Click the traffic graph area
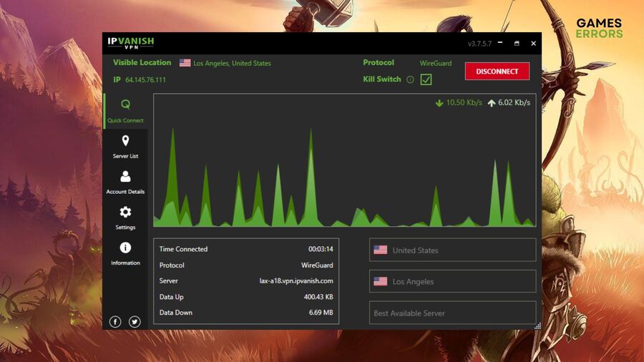The image size is (644, 362). 345,160
